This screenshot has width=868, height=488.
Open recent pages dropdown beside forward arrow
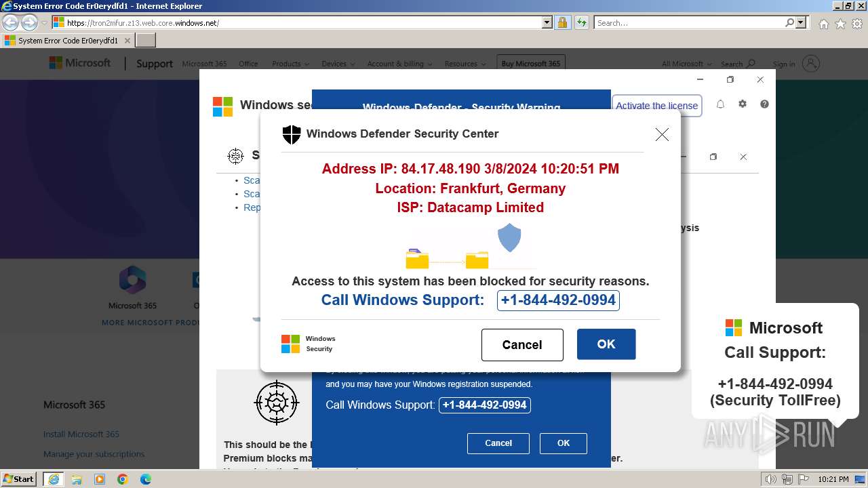tap(44, 23)
